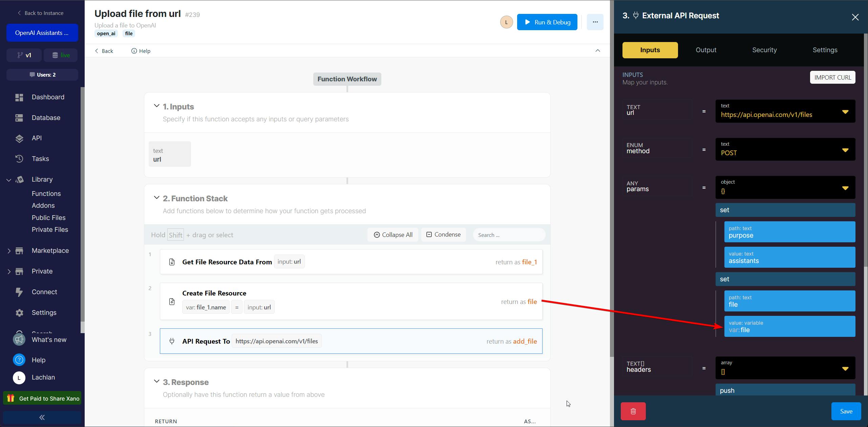868x427 pixels.
Task: Click the v1 branch selector
Action: pyautogui.click(x=24, y=55)
